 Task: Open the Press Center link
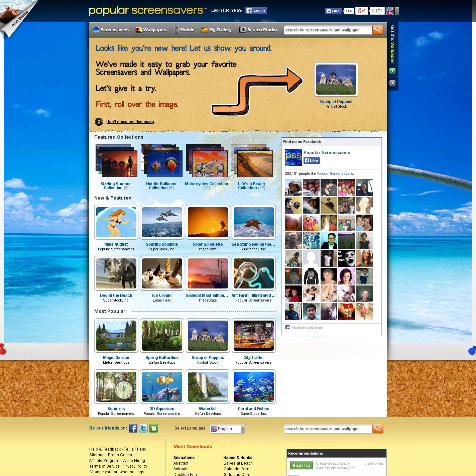coord(120,455)
